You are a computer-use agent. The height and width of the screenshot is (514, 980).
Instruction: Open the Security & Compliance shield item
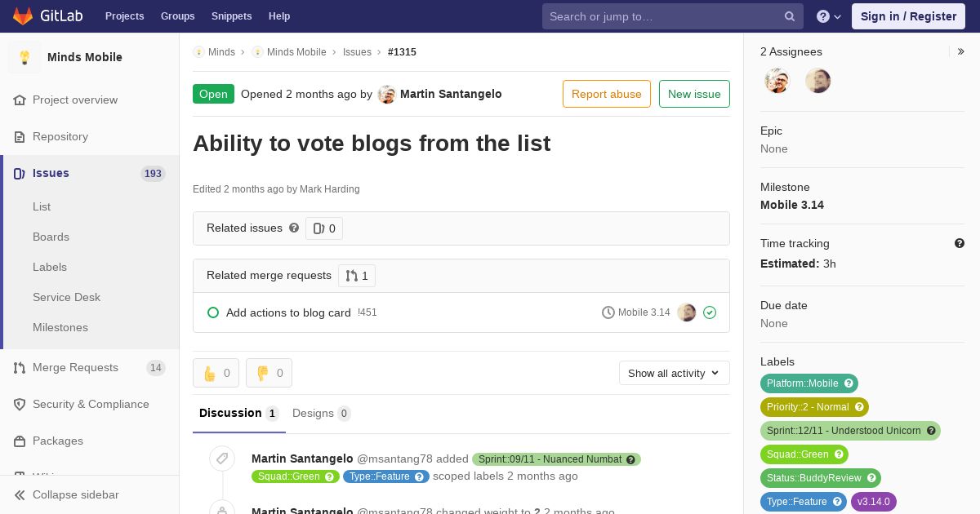[x=90, y=404]
